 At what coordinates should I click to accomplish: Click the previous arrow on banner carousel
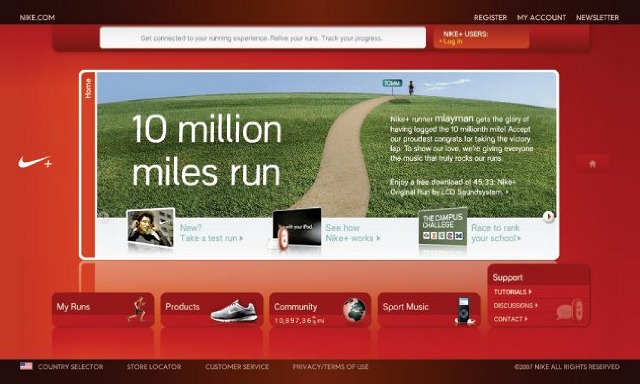pyautogui.click(x=104, y=217)
